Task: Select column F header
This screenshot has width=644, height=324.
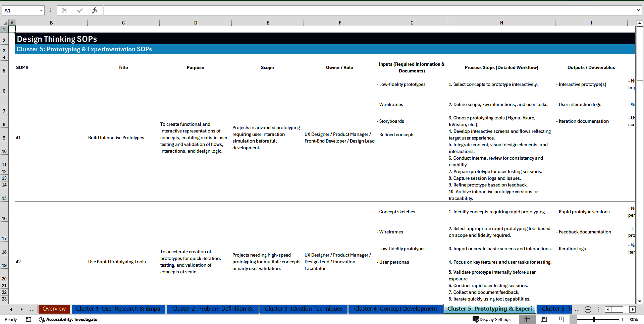Action: click(x=340, y=22)
